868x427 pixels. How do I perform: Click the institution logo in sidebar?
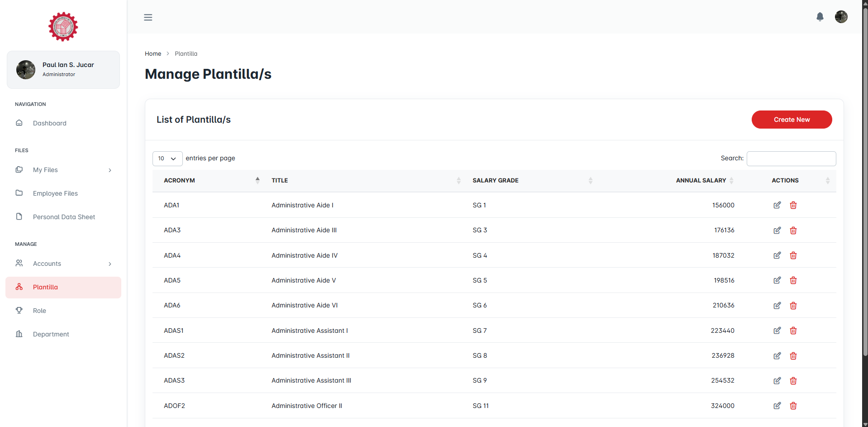[63, 27]
